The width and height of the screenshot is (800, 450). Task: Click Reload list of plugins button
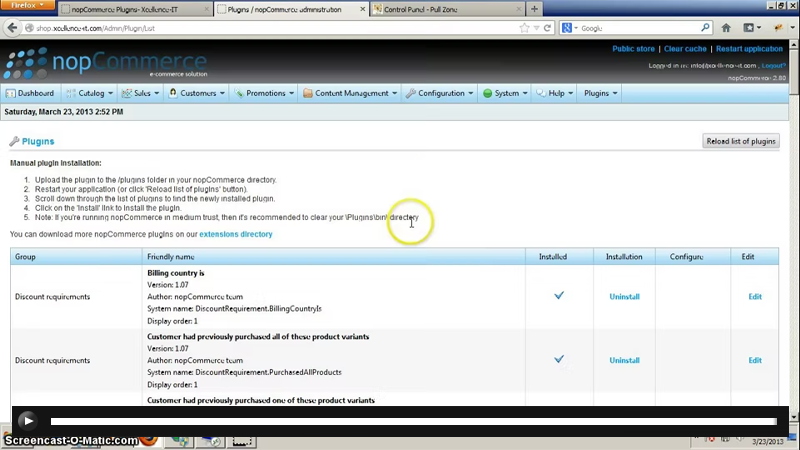[x=741, y=141]
